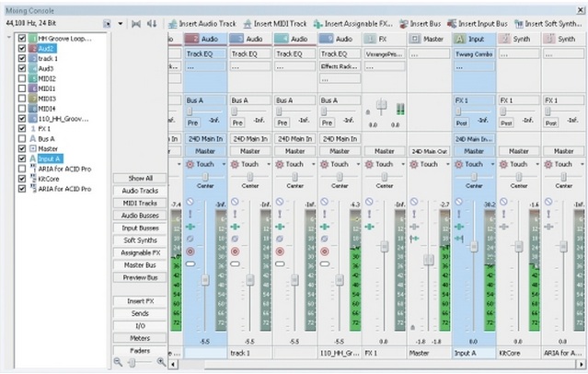Click the Insert FX section button
Screen dimensions: 588x374
point(140,300)
